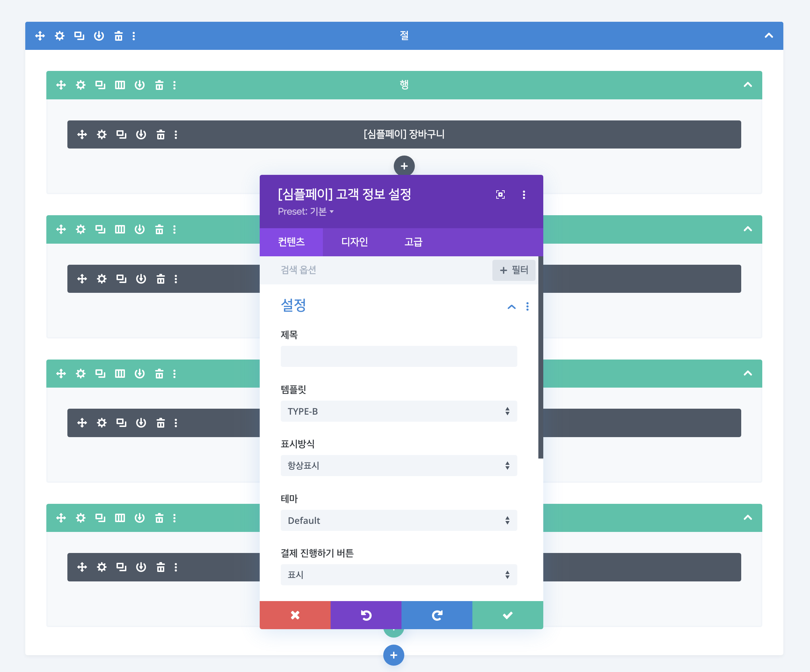Collapse the 설정 settings group
Viewport: 810px width, 672px height.
click(511, 307)
